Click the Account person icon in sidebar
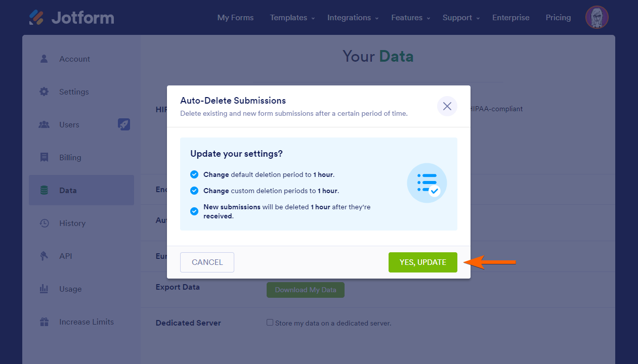The height and width of the screenshot is (364, 638). tap(44, 59)
